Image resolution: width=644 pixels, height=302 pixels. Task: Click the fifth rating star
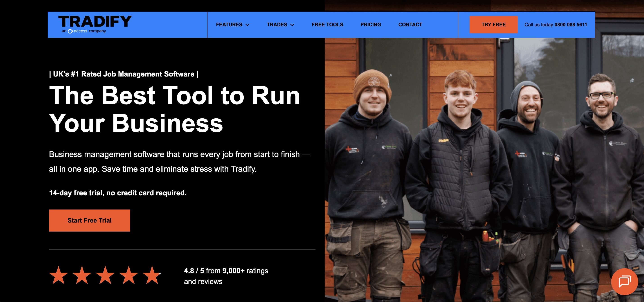pyautogui.click(x=152, y=275)
